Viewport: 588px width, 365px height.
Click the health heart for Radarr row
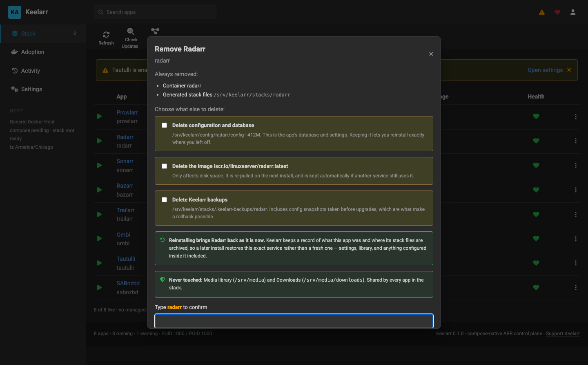coord(536,141)
